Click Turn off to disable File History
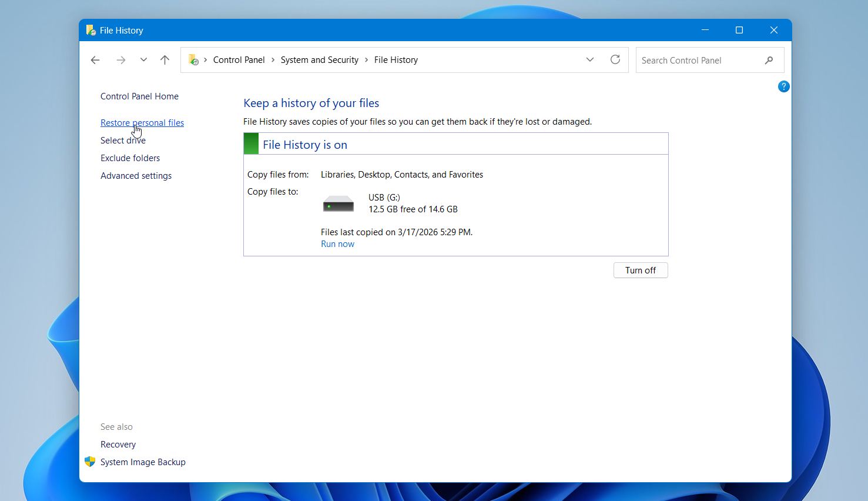 tap(640, 270)
